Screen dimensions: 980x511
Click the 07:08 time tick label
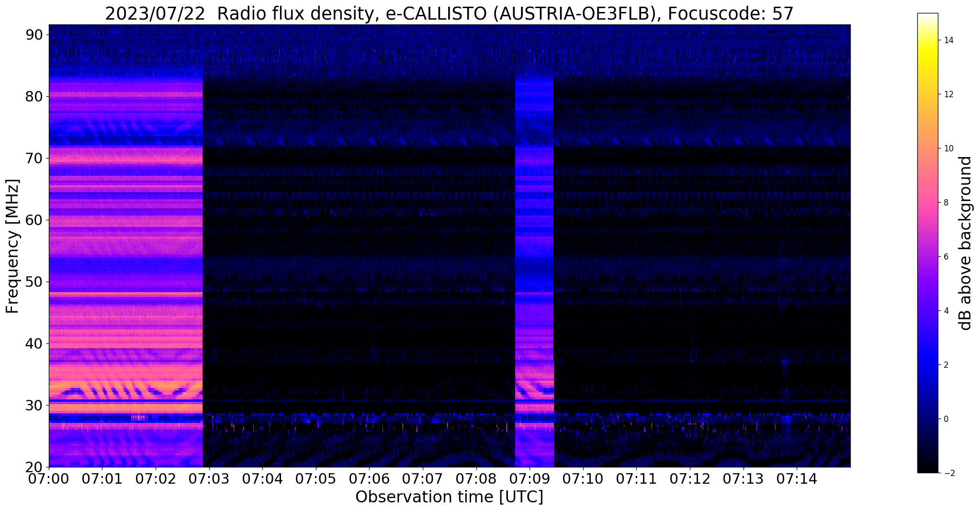[476, 479]
